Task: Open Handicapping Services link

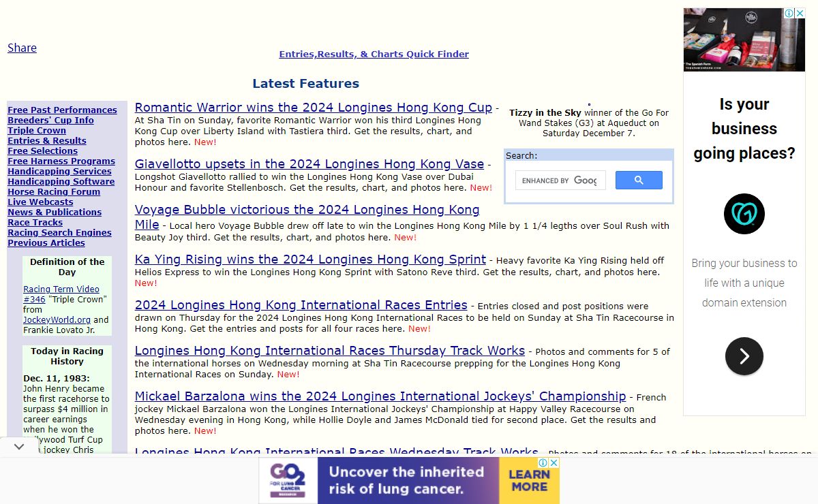Action: tap(59, 172)
